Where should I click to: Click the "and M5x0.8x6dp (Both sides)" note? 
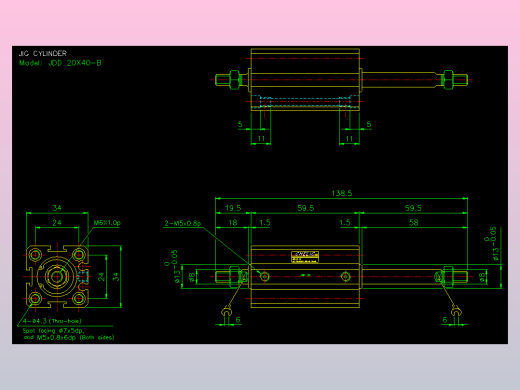(69, 337)
